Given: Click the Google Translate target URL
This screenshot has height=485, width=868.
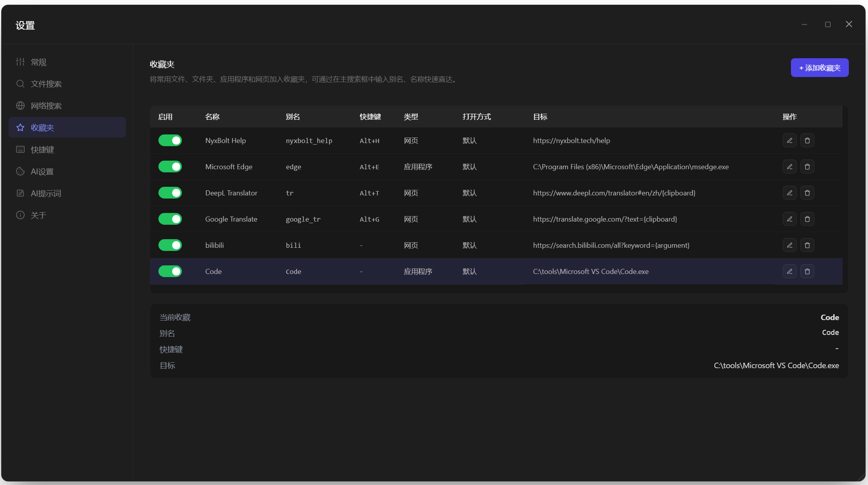Looking at the screenshot, I should coord(605,219).
